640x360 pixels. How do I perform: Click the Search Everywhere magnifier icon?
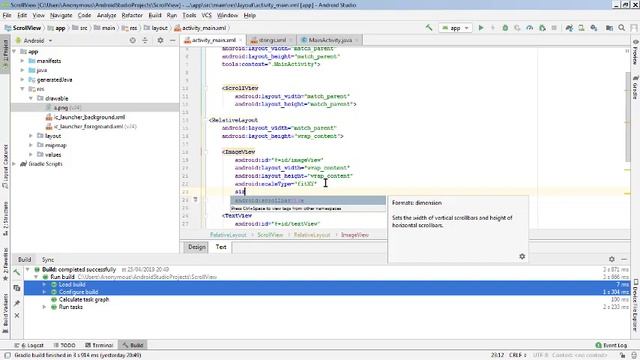pos(622,28)
